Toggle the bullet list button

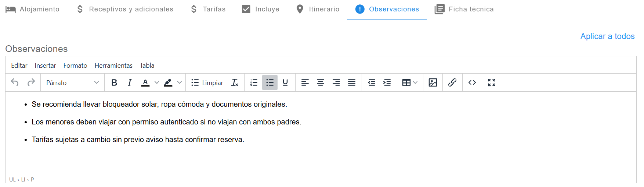pyautogui.click(x=270, y=82)
